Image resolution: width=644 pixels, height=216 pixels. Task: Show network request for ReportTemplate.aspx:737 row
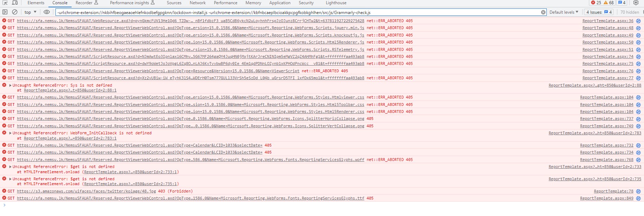[x=638, y=119]
